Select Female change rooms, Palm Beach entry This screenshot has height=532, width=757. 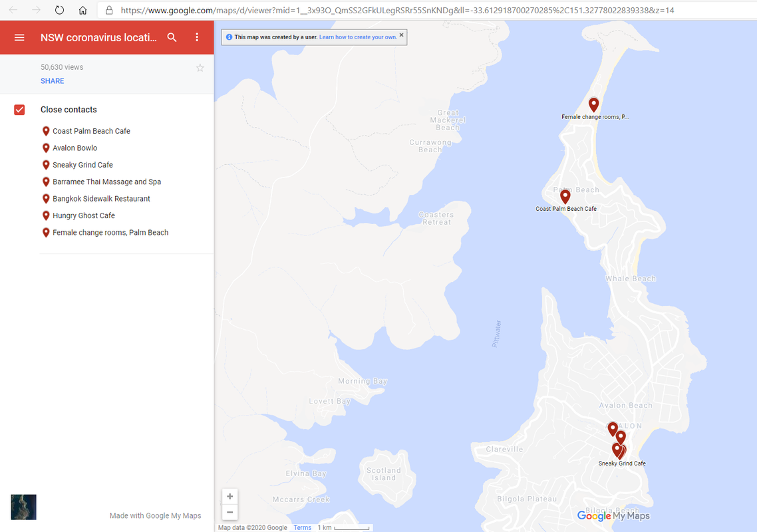point(110,232)
